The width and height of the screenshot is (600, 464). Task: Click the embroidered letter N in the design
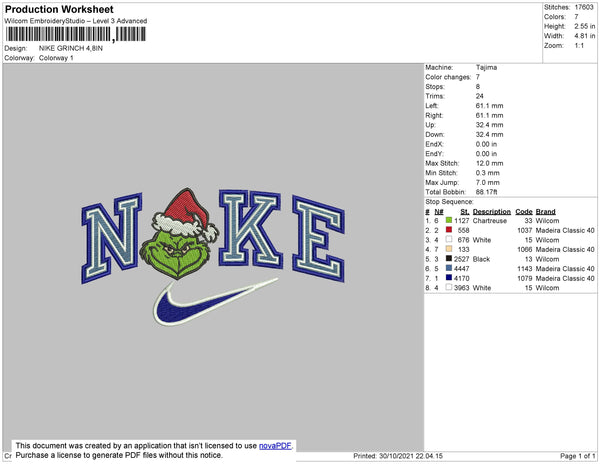click(x=111, y=238)
